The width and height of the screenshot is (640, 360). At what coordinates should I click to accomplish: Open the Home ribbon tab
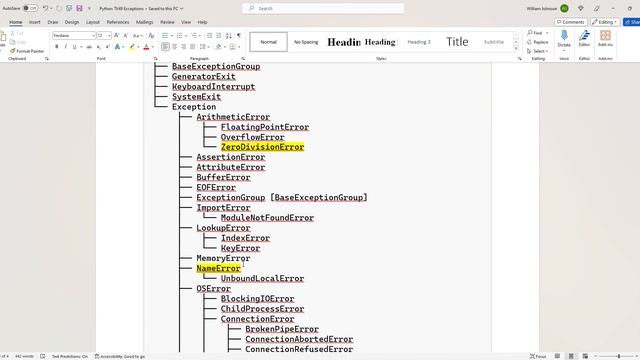tap(16, 22)
